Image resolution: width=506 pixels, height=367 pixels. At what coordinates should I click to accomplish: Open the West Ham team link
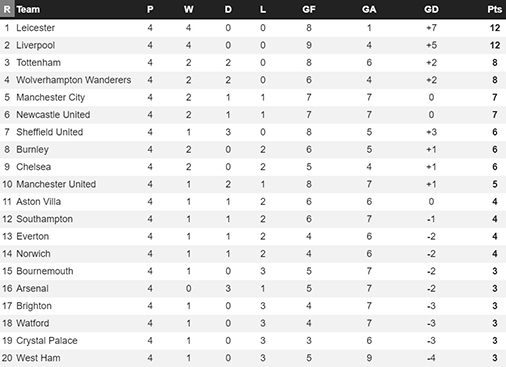pyautogui.click(x=38, y=358)
